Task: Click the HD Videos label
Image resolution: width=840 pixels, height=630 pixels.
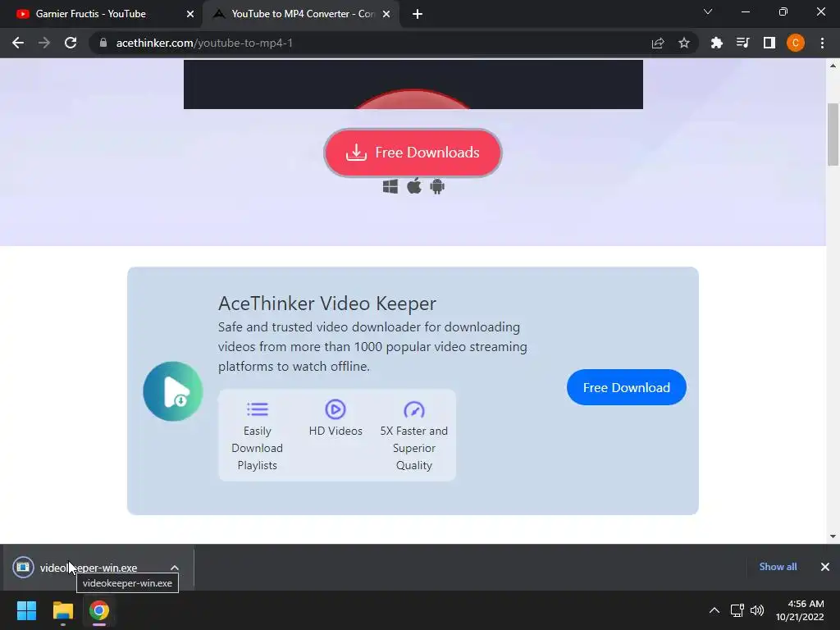Action: 336,431
